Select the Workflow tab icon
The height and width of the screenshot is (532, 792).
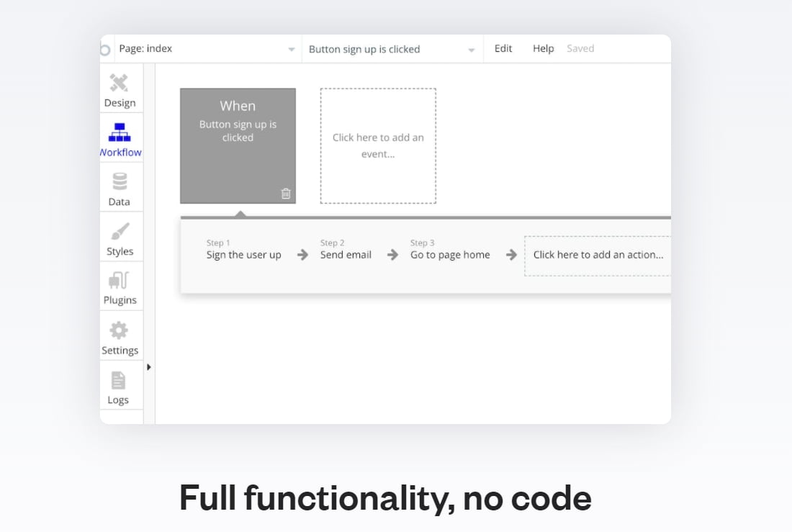coord(120,132)
